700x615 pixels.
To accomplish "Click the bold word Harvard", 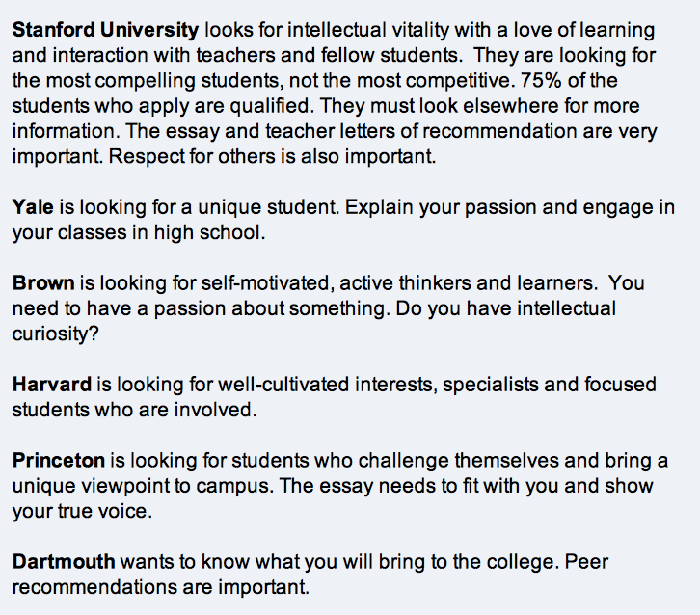I will [52, 385].
